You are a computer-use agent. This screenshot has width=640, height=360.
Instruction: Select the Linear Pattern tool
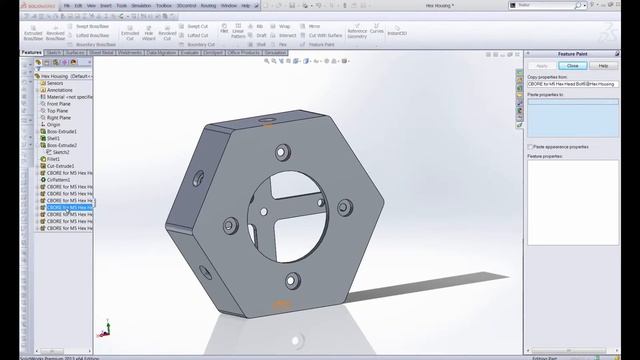(x=238, y=31)
